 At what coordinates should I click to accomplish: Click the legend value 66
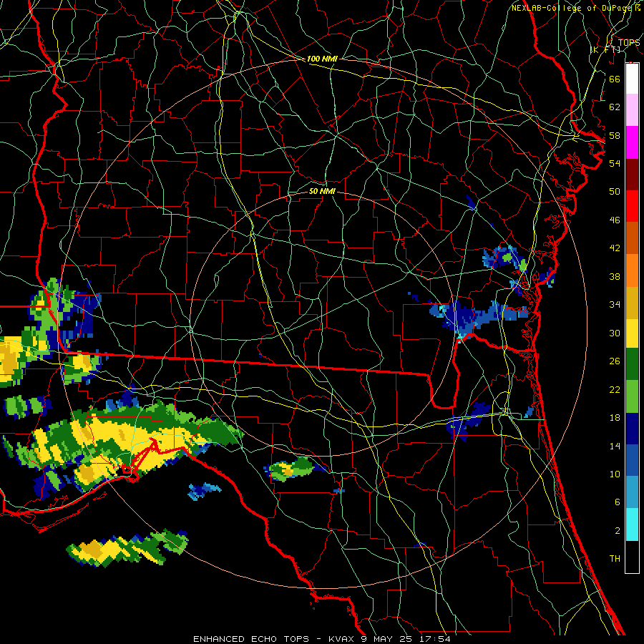coord(615,79)
